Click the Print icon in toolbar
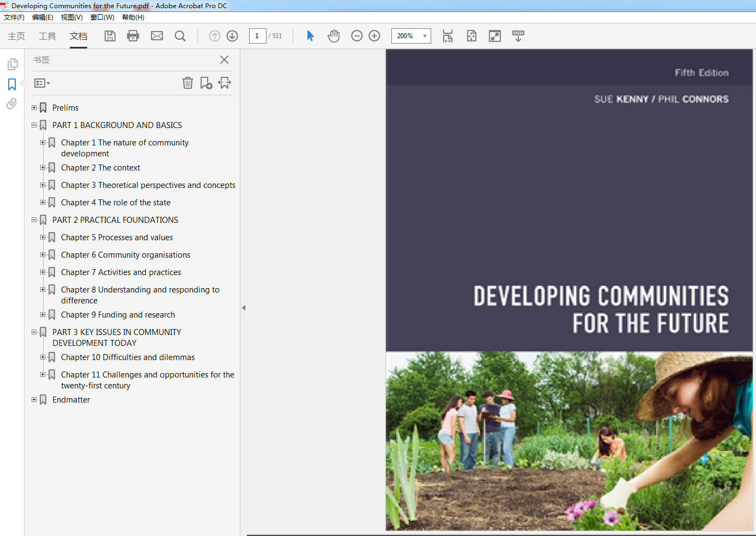Viewport: 756px width, 536px height. [x=133, y=36]
